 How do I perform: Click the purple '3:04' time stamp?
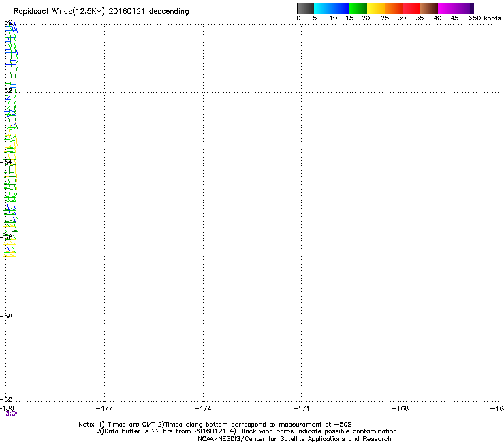coord(12,414)
